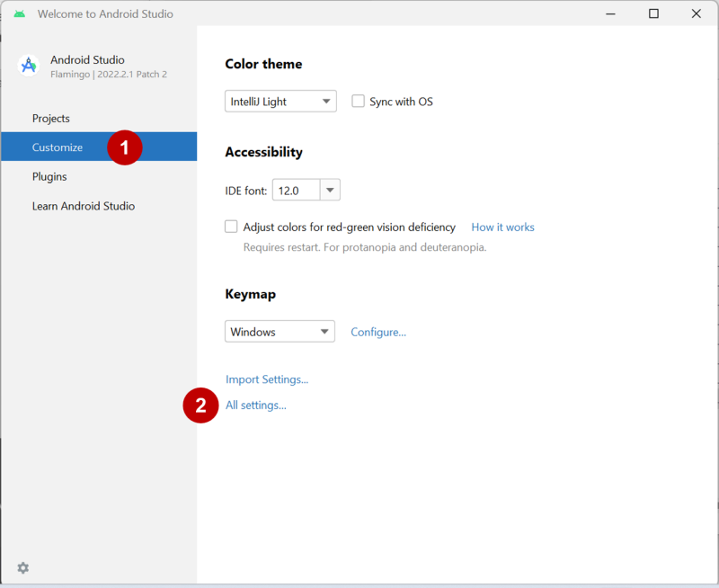Minimize the Welcome to Android Studio window
Screen dimensions: 719x588
(x=611, y=13)
